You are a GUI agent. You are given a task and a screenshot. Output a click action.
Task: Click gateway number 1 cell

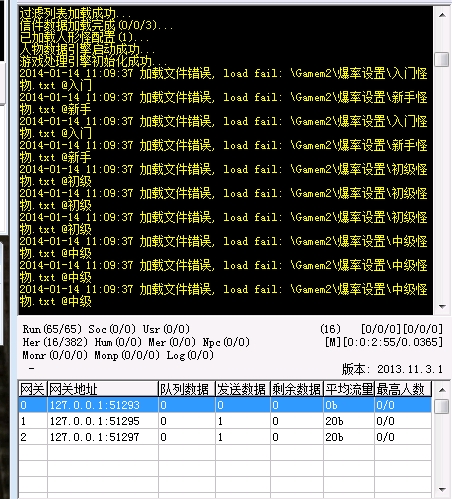point(33,421)
